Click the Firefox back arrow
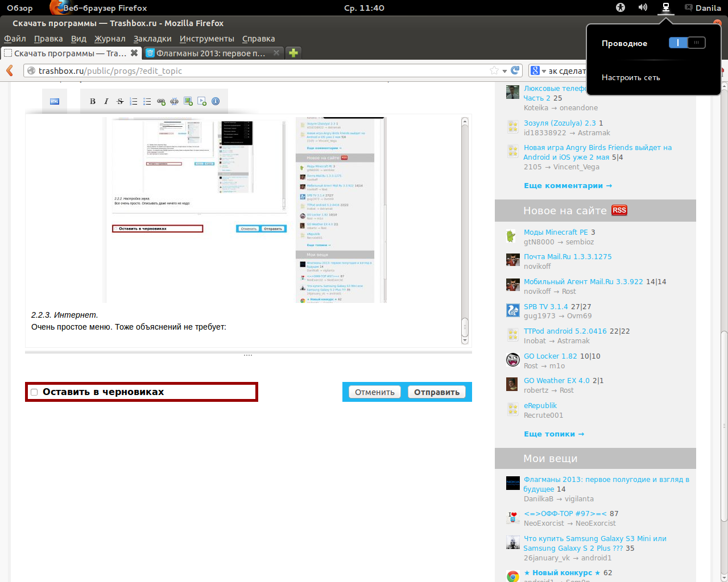The height and width of the screenshot is (582, 728). 10,70
